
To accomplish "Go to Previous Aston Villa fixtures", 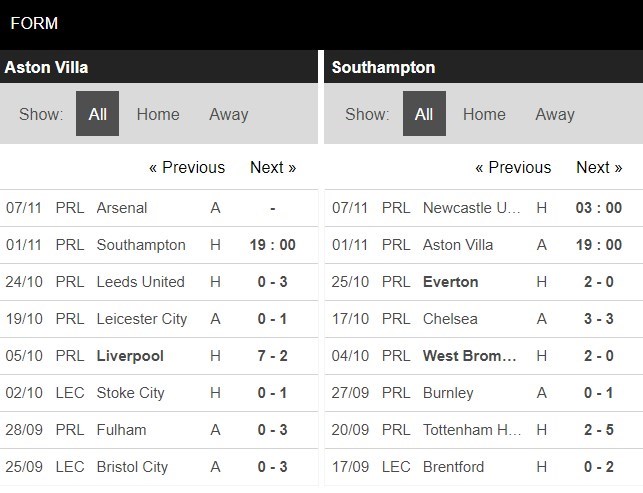I will pos(187,167).
